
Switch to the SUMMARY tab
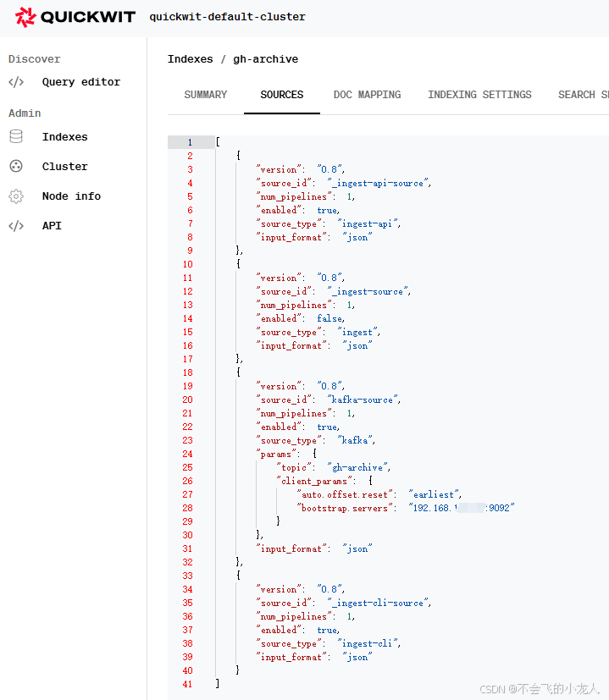206,95
